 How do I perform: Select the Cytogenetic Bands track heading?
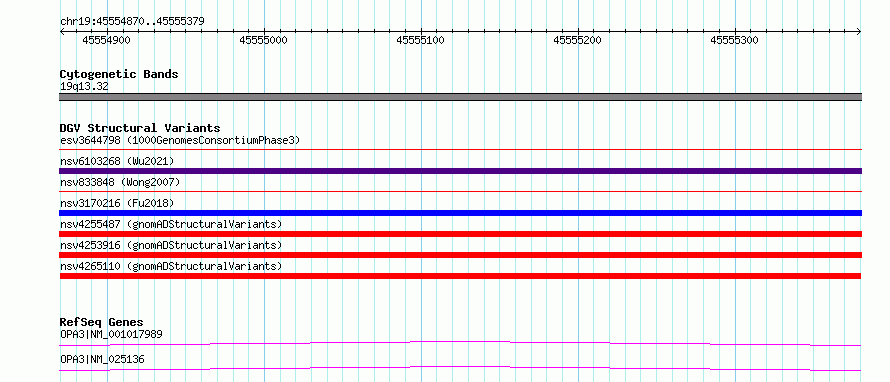pos(119,74)
